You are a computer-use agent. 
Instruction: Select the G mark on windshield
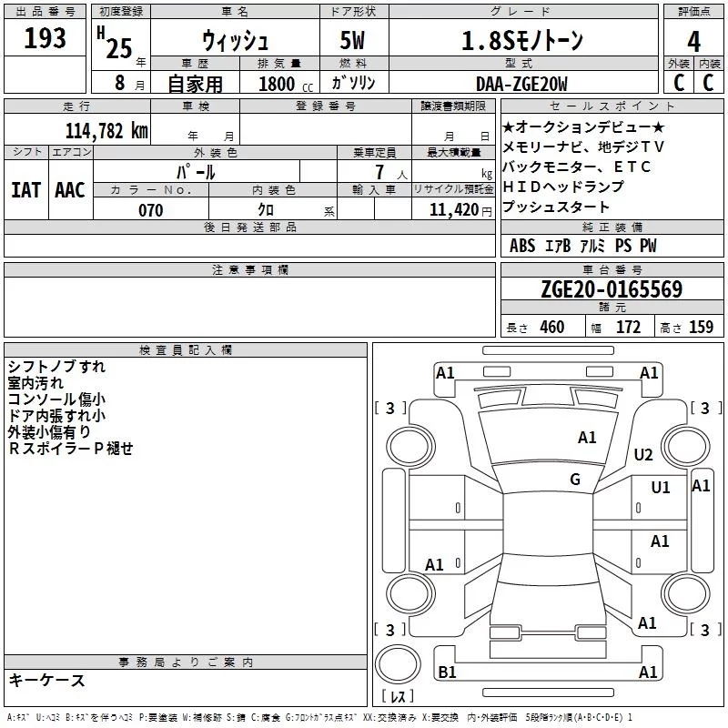pos(575,480)
